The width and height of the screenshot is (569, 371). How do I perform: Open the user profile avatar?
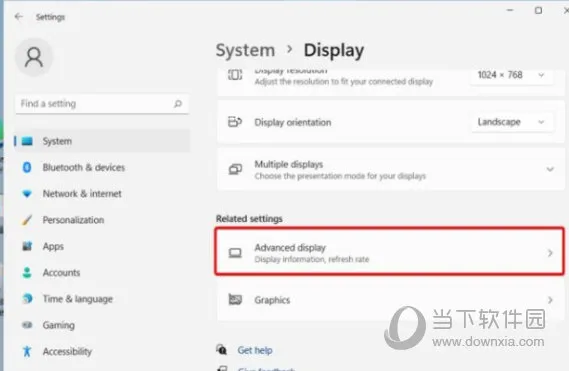[x=34, y=57]
